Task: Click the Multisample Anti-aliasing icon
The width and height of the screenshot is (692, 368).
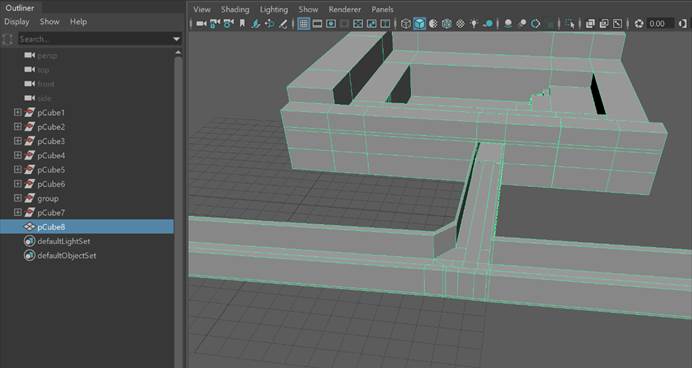Action: coord(535,23)
